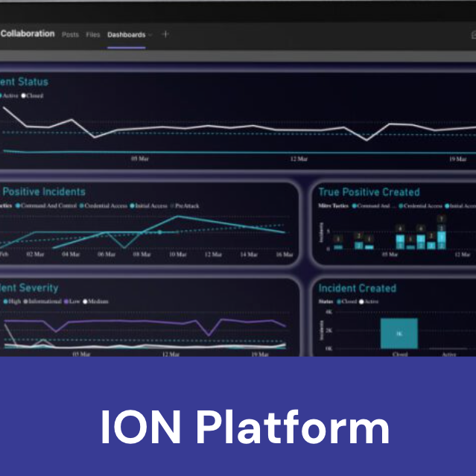This screenshot has width=476, height=476.
Task: Open the Files tab
Action: click(x=92, y=35)
